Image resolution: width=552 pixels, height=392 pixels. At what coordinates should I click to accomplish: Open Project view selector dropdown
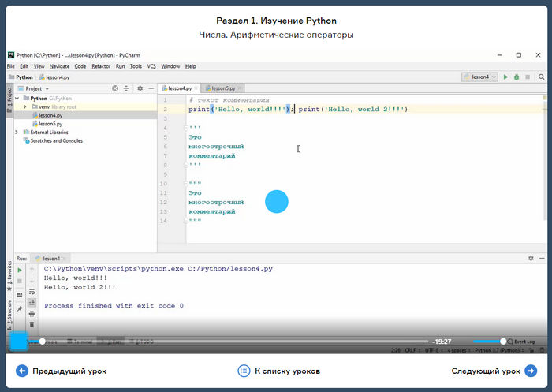(37, 88)
